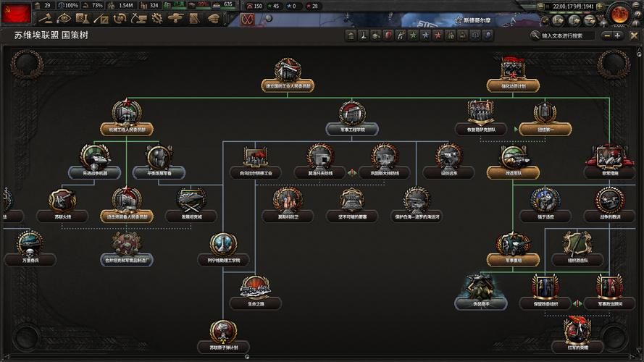The image size is (644, 362).
Task: Click the 恢复哥萨克部队 focus label
Action: pos(480,130)
